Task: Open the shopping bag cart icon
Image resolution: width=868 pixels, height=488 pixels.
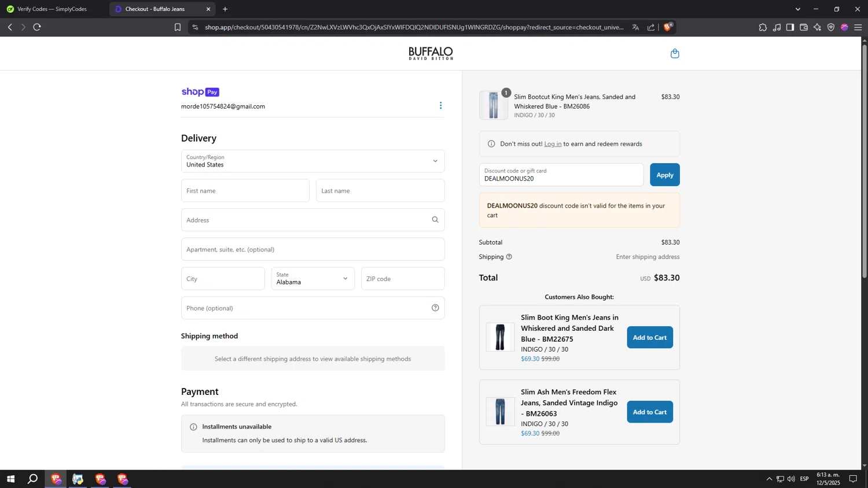Action: 675,54
